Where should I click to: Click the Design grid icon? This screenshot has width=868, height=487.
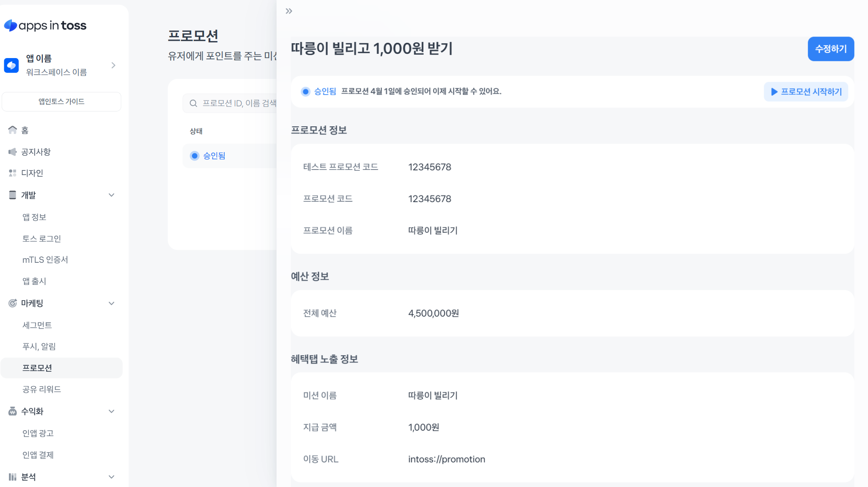pyautogui.click(x=13, y=173)
